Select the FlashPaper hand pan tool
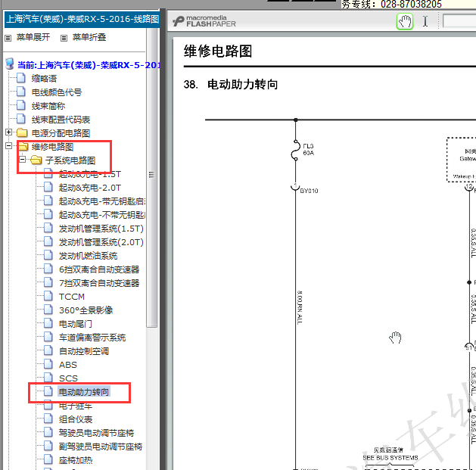 click(x=405, y=21)
